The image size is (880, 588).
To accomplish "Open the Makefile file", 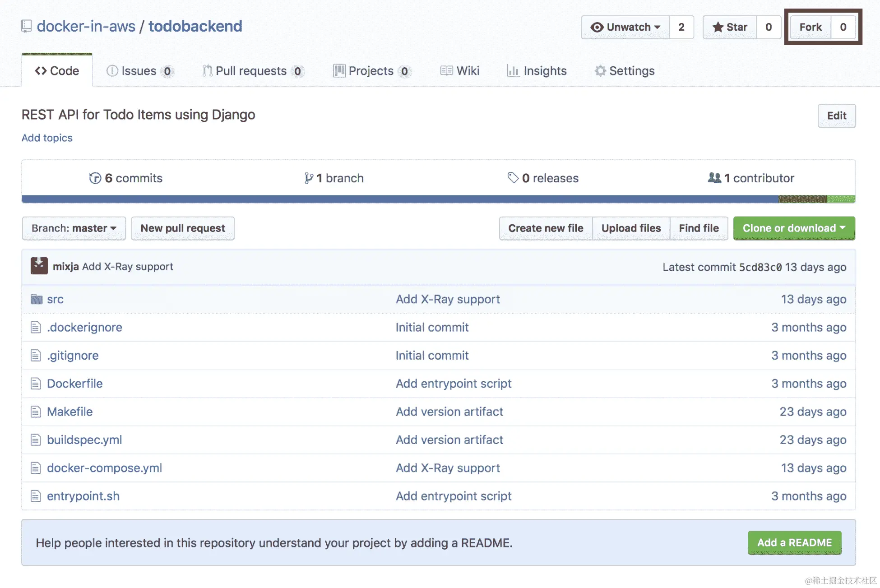I will click(70, 412).
